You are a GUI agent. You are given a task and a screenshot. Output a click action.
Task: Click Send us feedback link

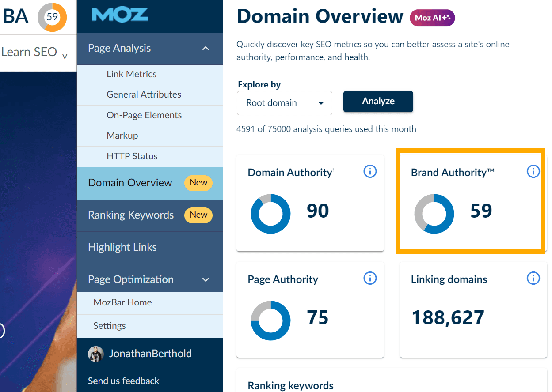point(123,381)
